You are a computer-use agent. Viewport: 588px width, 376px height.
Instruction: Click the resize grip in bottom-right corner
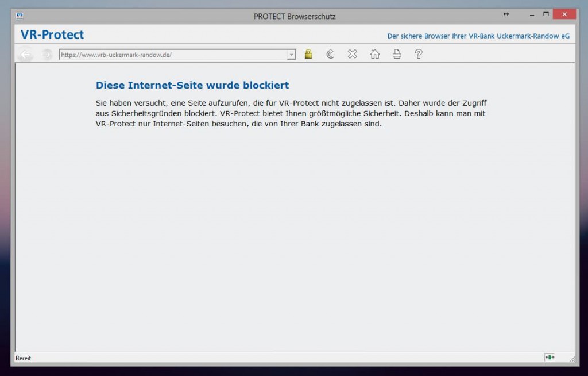click(572, 359)
